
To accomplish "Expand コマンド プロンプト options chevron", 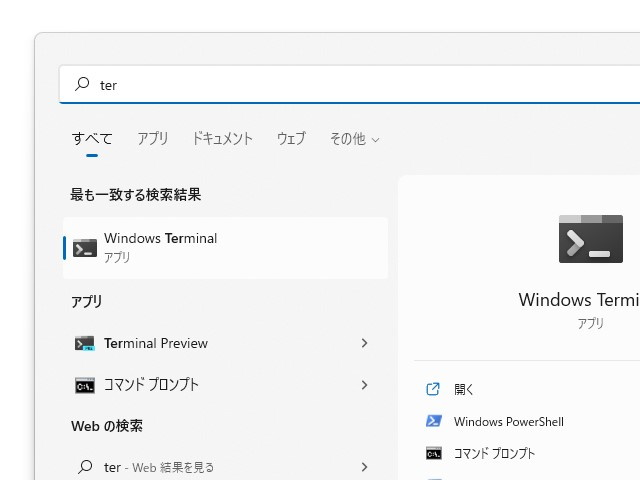I will point(364,385).
